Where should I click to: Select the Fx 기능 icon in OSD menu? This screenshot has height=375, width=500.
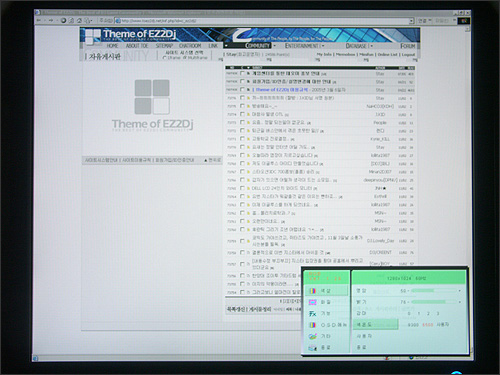tap(312, 314)
